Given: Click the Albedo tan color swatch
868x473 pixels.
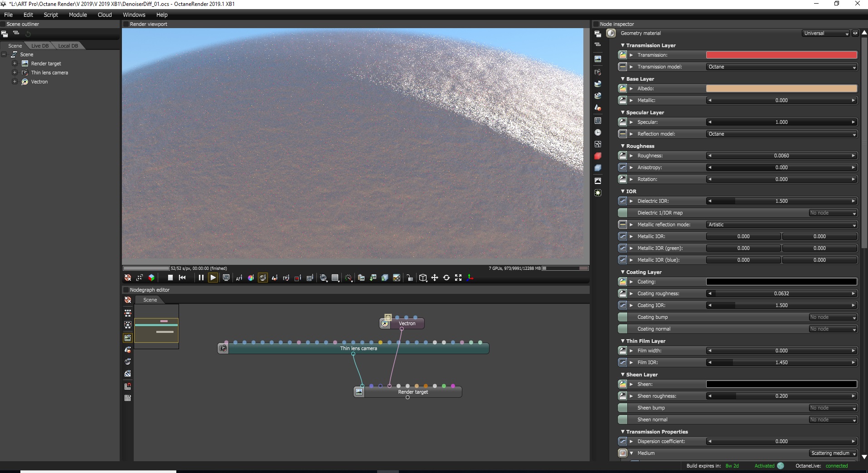Looking at the screenshot, I should click(x=781, y=88).
